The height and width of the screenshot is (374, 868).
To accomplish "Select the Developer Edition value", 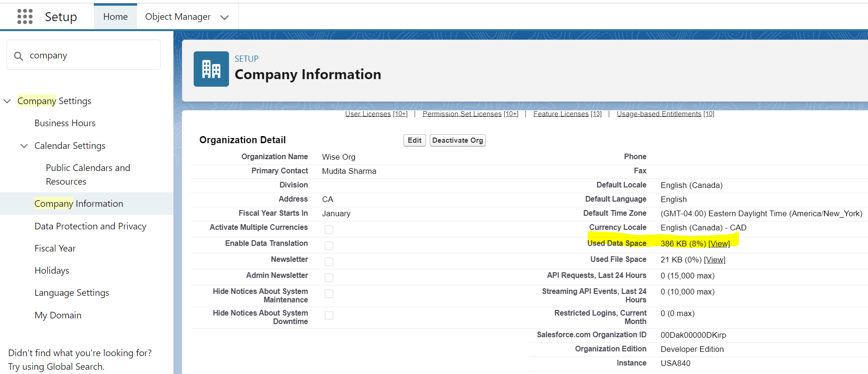I will 692,349.
